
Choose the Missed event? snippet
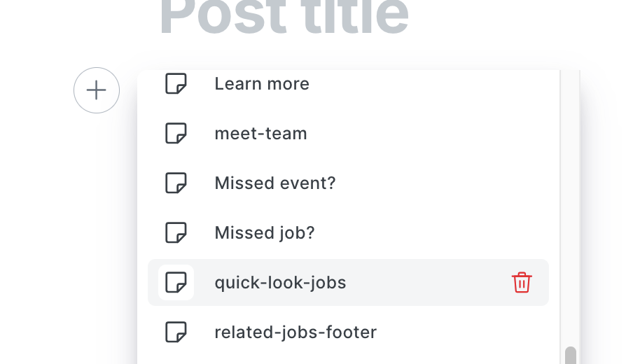(x=275, y=183)
